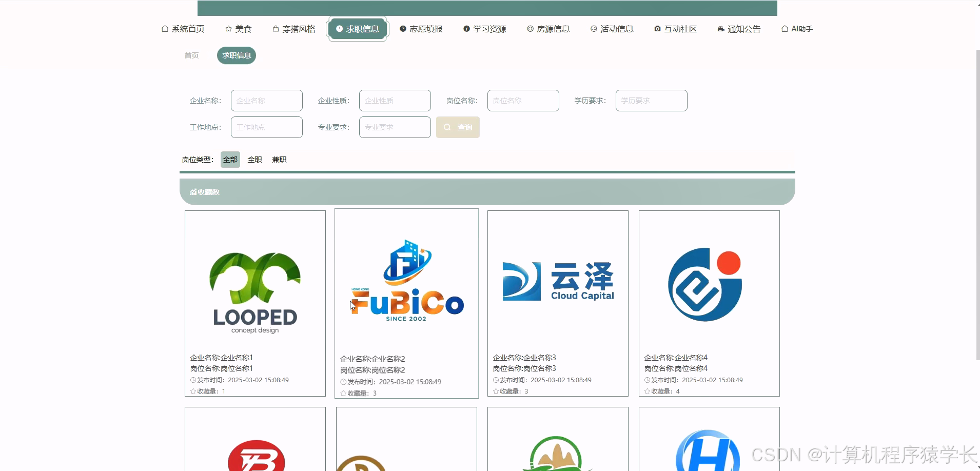The image size is (980, 471).
Task: Click the clock 发布时间 icon on 企业名称1 card
Action: pos(193,380)
